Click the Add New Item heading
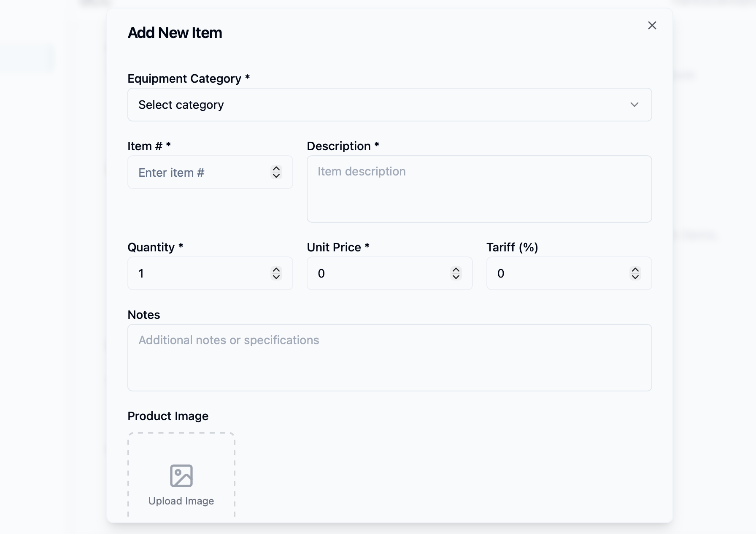 tap(175, 33)
